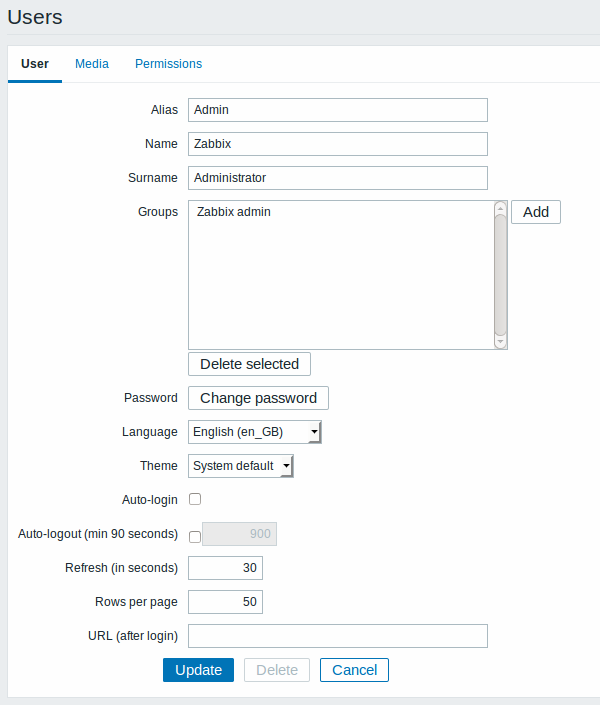The height and width of the screenshot is (705, 600).
Task: Click the Update button
Action: pyautogui.click(x=198, y=670)
